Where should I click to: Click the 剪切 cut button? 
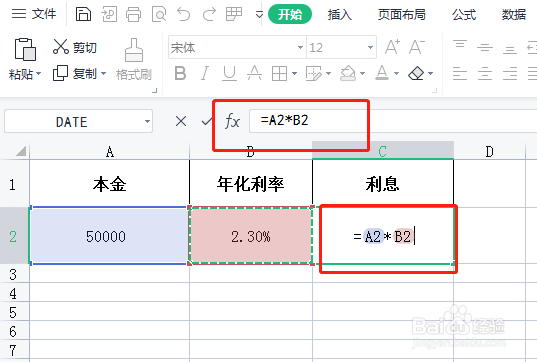pyautogui.click(x=75, y=47)
